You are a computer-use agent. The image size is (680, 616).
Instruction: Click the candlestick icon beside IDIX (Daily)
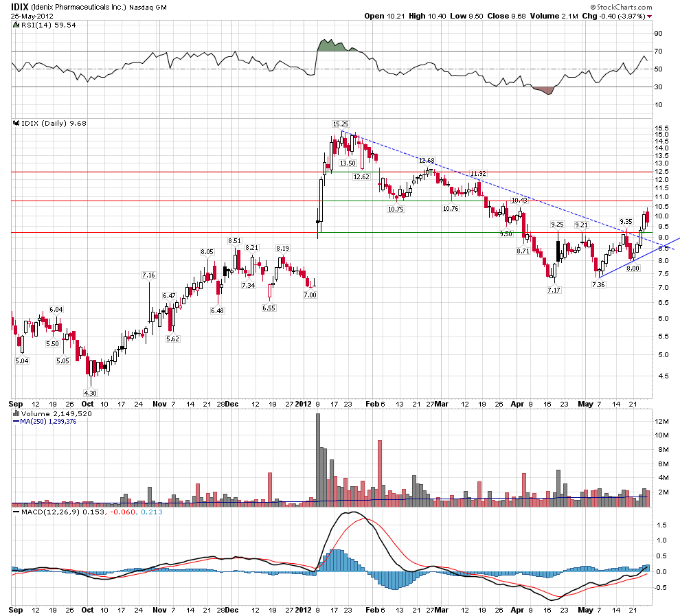coord(16,124)
